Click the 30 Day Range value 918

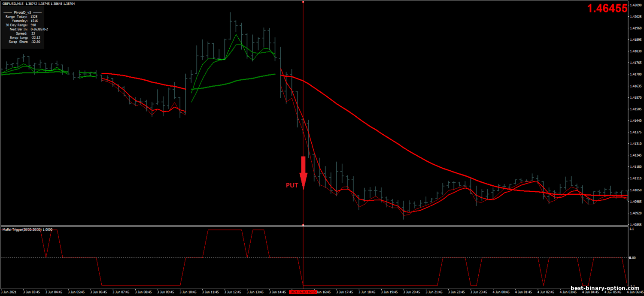(33, 25)
